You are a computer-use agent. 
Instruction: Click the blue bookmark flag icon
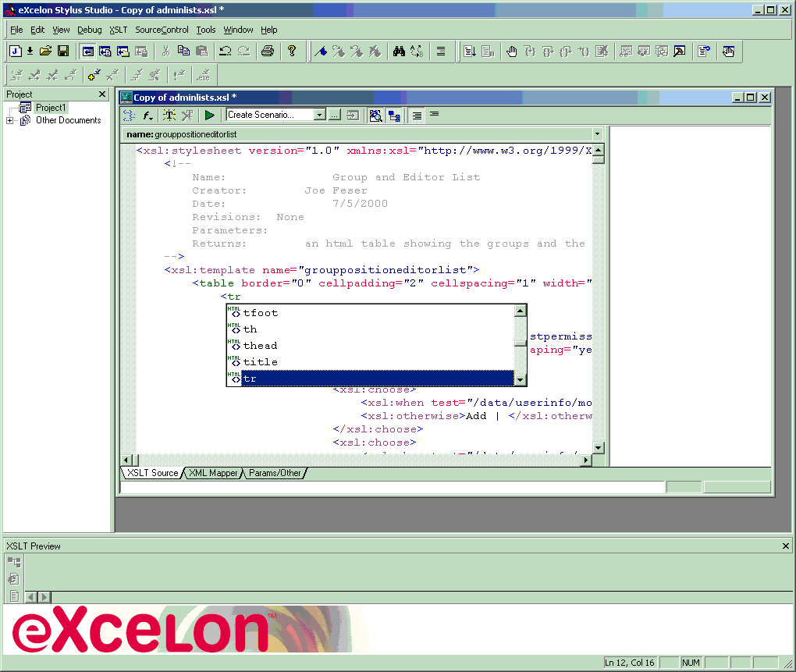(x=320, y=52)
